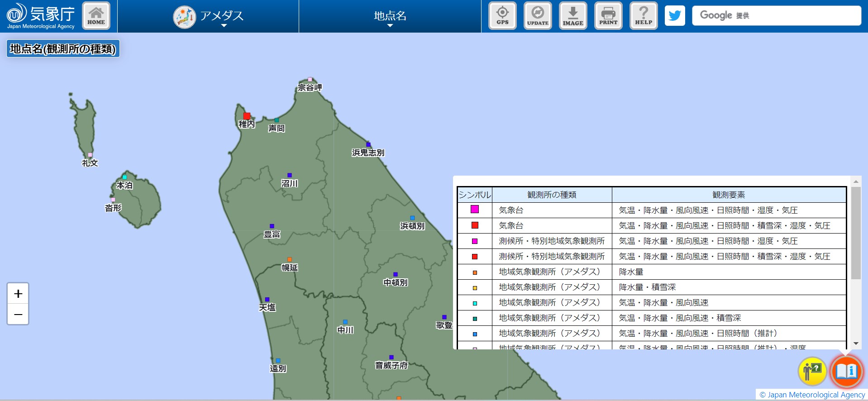Zoom in with the plus button
The image size is (868, 401).
pyautogui.click(x=18, y=294)
